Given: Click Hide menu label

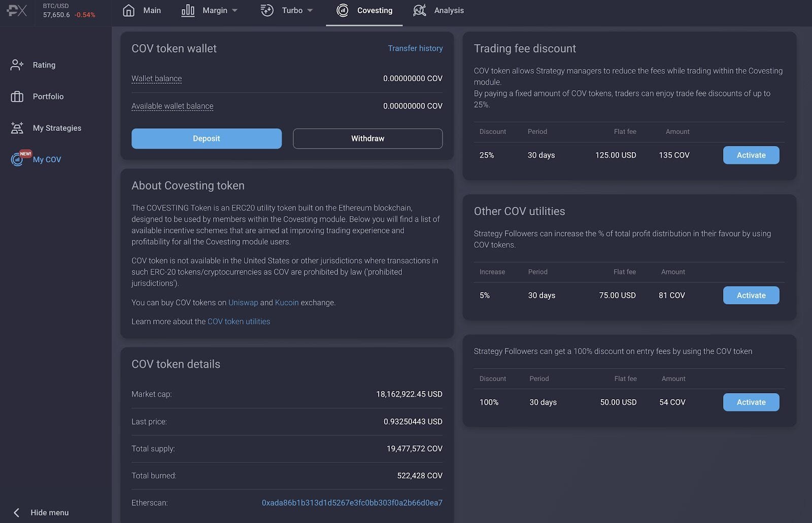Looking at the screenshot, I should pos(49,513).
